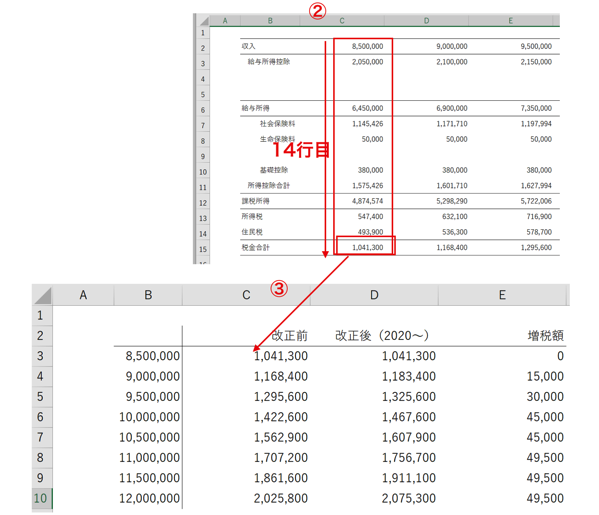Select column D header in lower sheet
599x515 pixels.
(374, 295)
